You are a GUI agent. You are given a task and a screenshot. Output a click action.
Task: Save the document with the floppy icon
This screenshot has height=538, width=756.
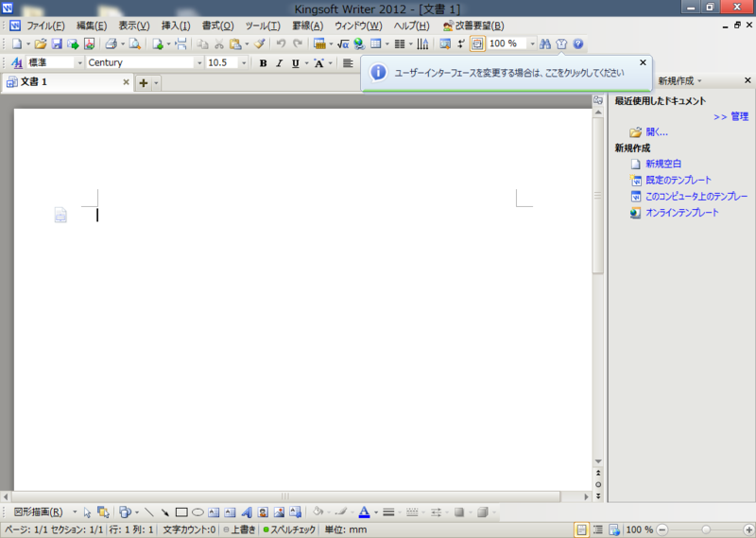pyautogui.click(x=57, y=43)
